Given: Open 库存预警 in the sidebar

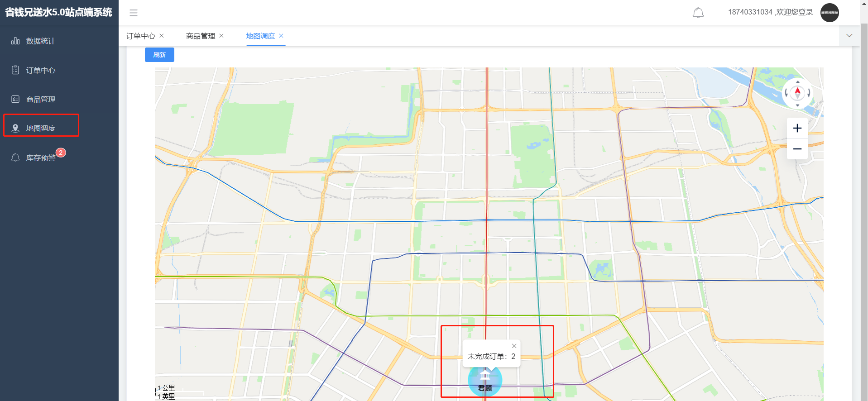Looking at the screenshot, I should [x=40, y=158].
